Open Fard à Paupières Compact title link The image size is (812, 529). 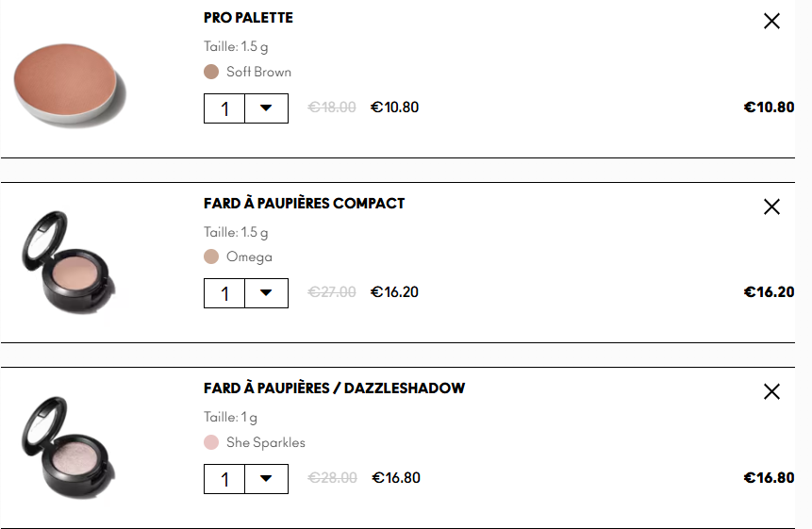point(304,203)
